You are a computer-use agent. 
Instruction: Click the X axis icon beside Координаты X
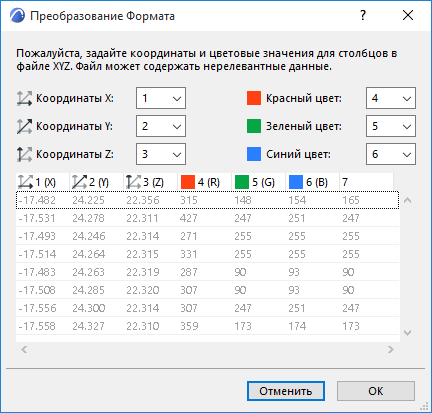click(24, 98)
